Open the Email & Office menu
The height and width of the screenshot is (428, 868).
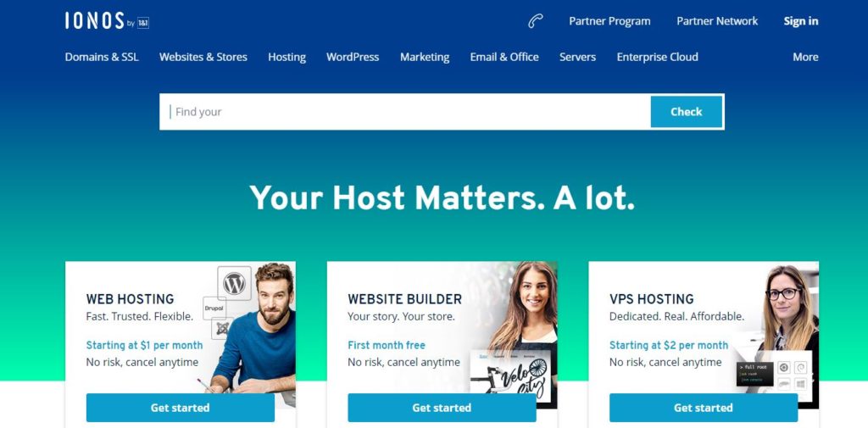point(504,57)
